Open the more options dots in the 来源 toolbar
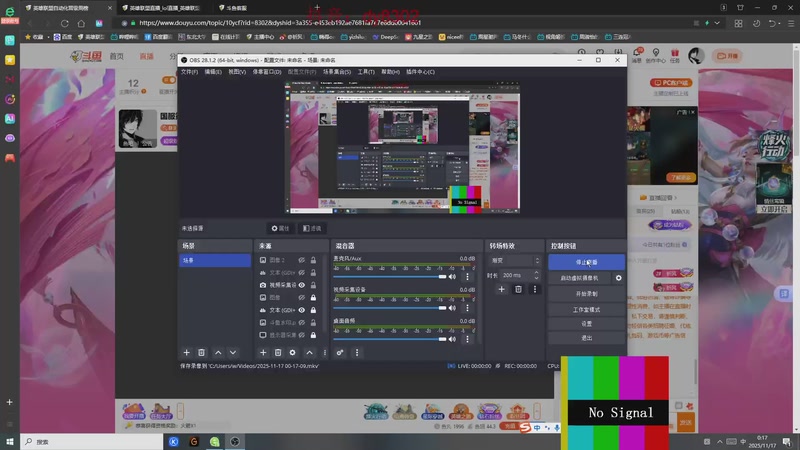Image resolution: width=800 pixels, height=450 pixels. coord(324,353)
